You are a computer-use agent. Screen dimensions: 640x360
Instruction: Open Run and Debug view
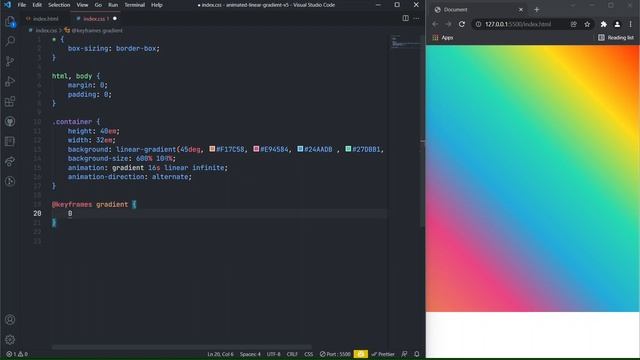click(10, 81)
